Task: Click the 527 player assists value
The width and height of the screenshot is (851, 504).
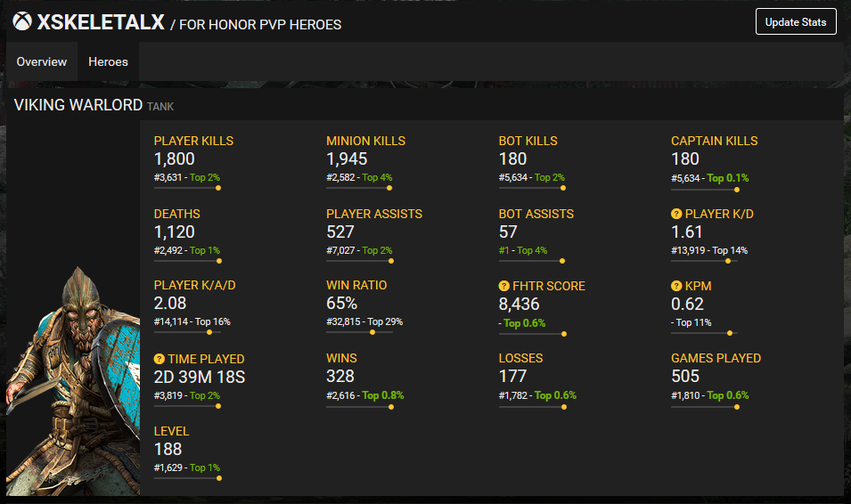Action: coord(340,232)
